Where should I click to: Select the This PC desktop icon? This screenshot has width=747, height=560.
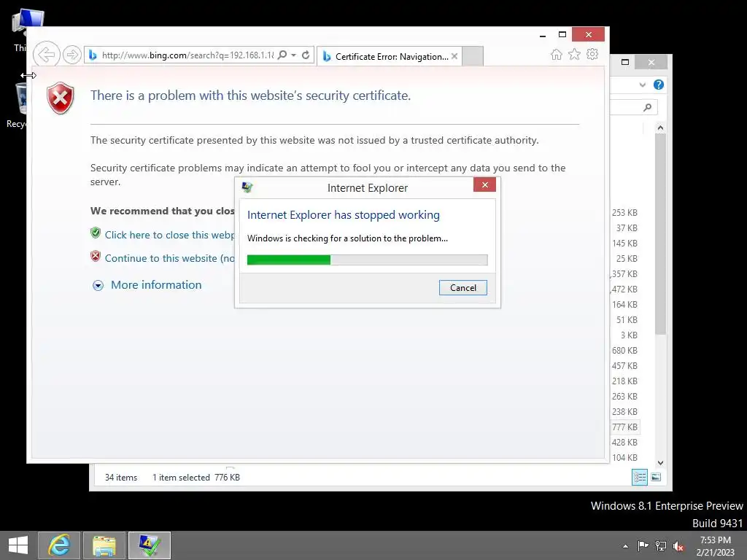coord(19,29)
